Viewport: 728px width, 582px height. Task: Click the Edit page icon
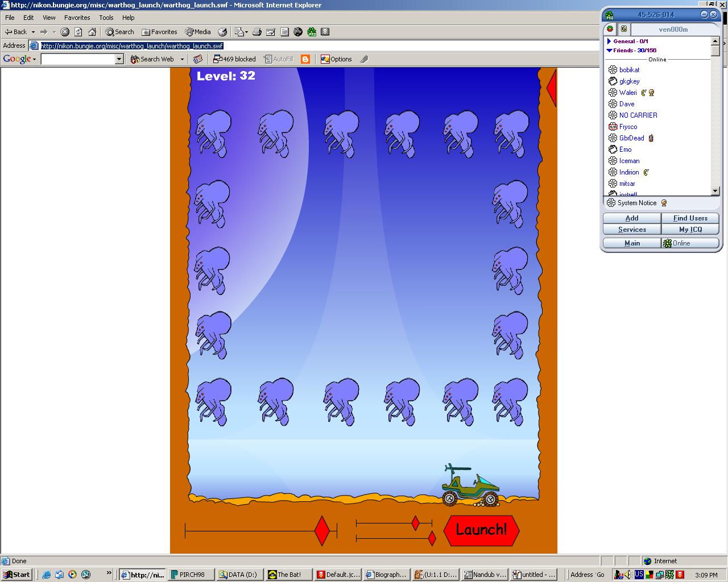click(271, 32)
